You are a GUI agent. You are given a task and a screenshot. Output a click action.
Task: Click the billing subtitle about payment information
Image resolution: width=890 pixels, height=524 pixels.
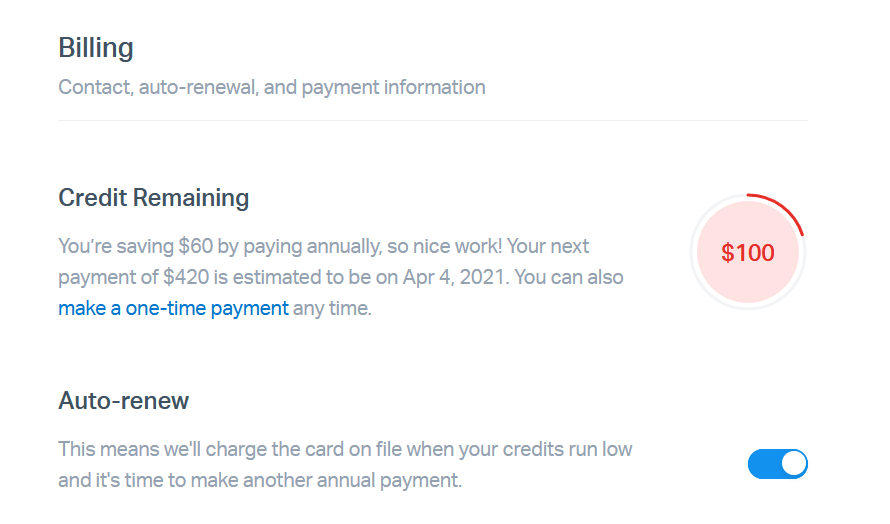tap(272, 87)
